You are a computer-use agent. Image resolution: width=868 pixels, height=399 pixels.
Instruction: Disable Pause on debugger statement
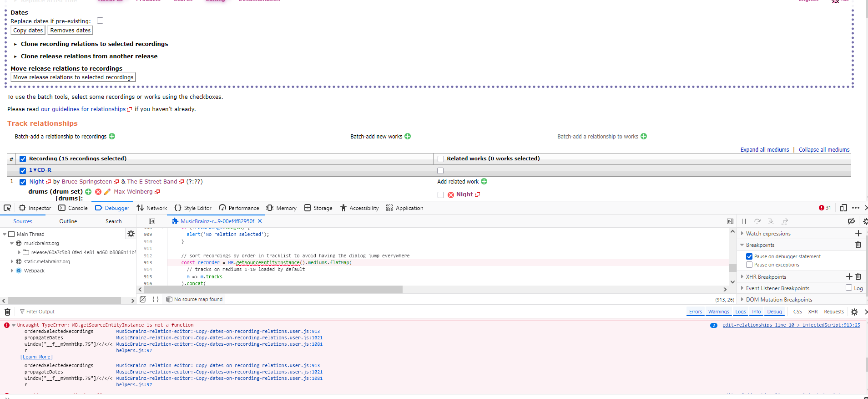pyautogui.click(x=749, y=256)
